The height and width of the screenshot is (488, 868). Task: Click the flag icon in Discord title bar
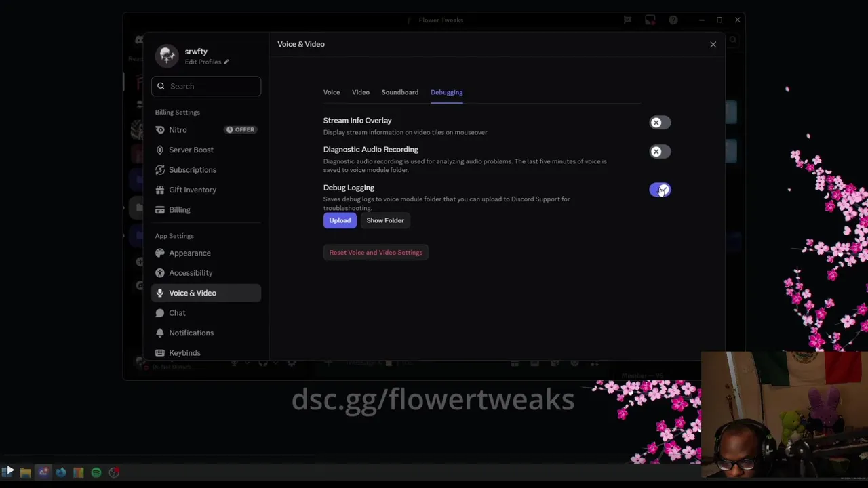[627, 20]
